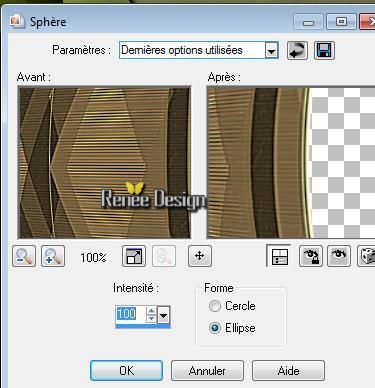Screen dimensions: 375x388
Task: Click the reset to default arrow icon
Action: [297, 51]
